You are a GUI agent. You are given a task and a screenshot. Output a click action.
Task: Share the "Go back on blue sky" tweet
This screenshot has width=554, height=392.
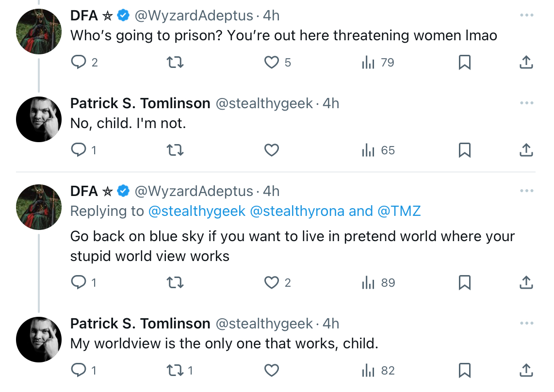pyautogui.click(x=526, y=283)
